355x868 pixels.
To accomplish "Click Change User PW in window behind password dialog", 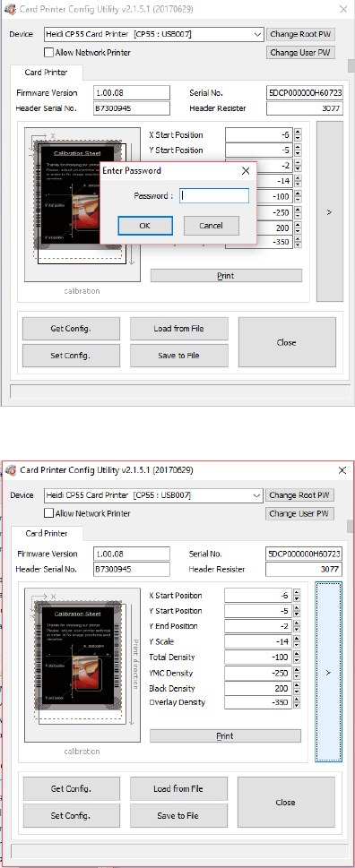I will 300,53.
